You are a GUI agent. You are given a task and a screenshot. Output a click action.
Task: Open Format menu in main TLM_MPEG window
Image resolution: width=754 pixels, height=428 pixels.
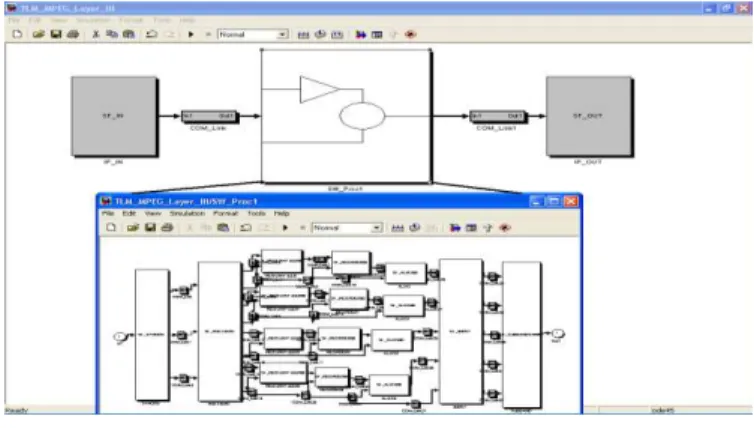coord(131,20)
